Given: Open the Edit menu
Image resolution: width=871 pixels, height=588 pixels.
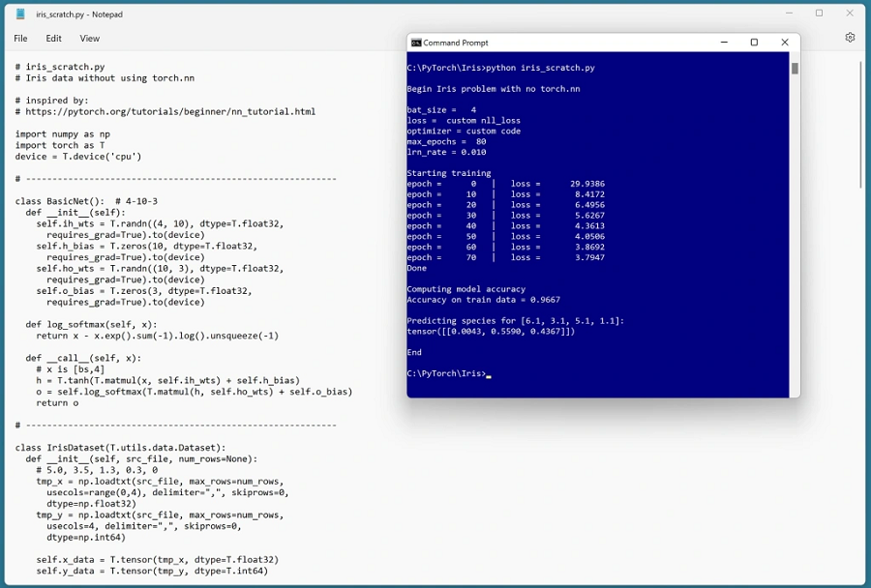Looking at the screenshot, I should click(53, 38).
